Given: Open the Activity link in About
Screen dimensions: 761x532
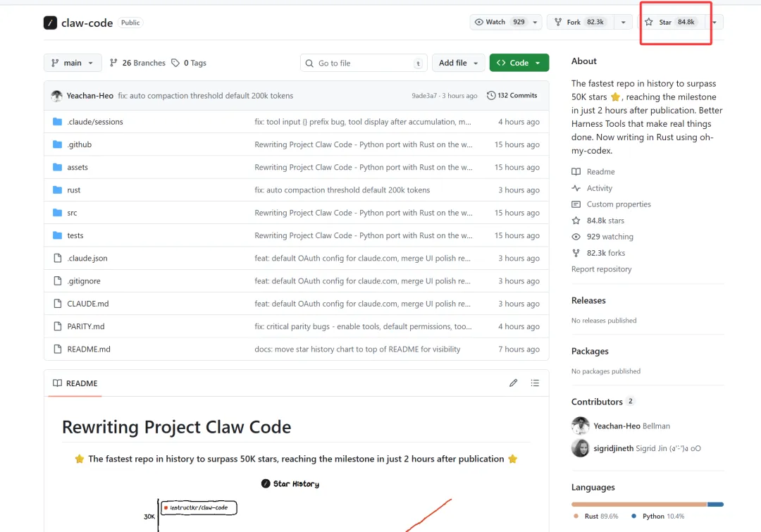Looking at the screenshot, I should coord(592,188).
